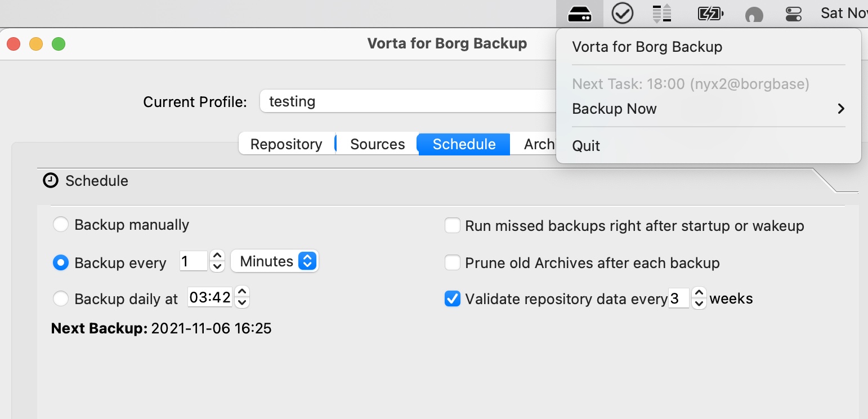Uncheck Validate repository data every 3 weeks
This screenshot has width=868, height=419.
tap(453, 299)
